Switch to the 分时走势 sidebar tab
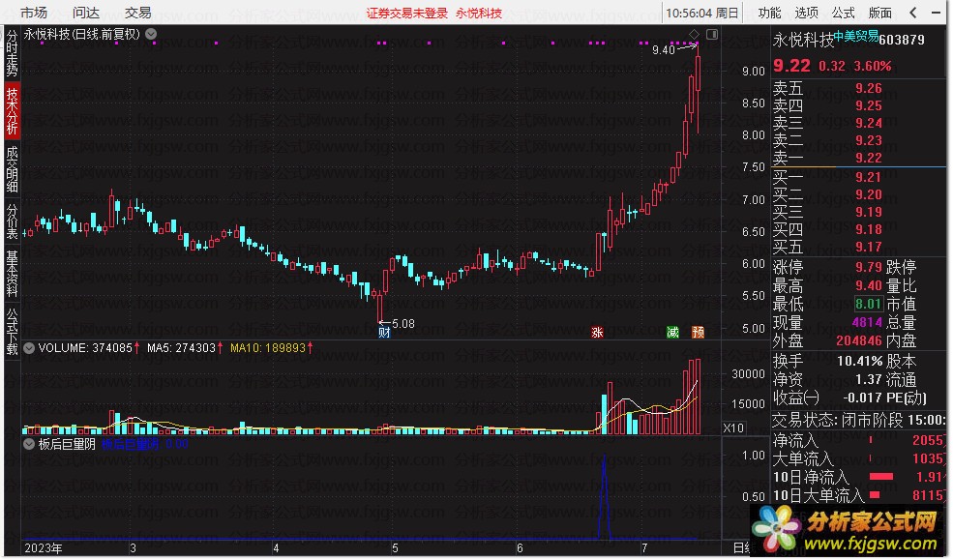The height and width of the screenshot is (560, 953). click(13, 53)
